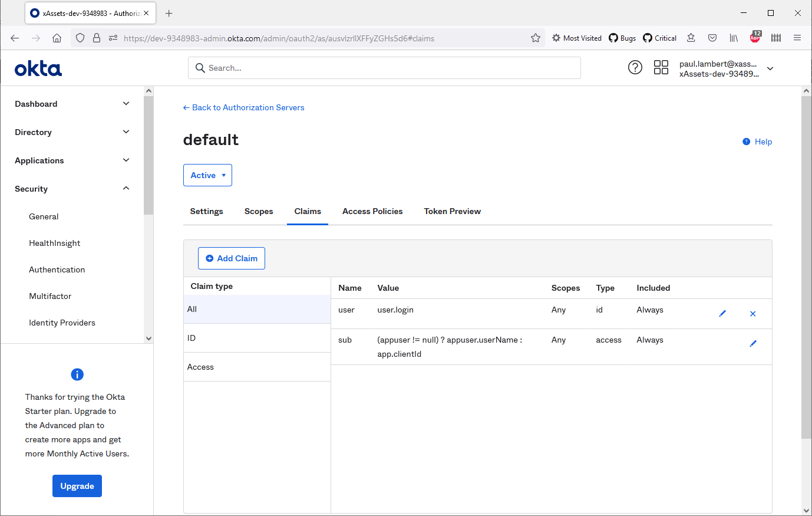Edit the sub claim with pencil icon

[x=752, y=343]
